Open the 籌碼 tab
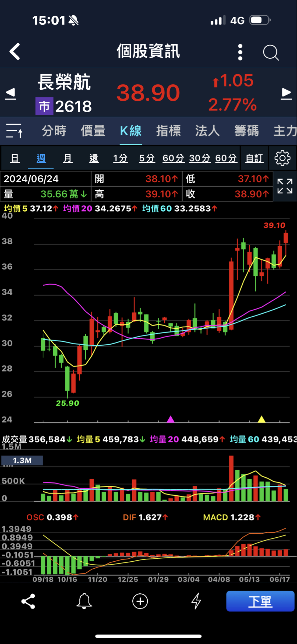Screen dimensions: 297x644 (246, 131)
